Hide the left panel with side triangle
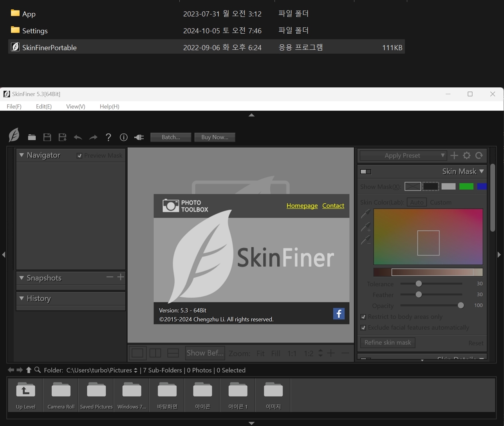The image size is (504, 426). pyautogui.click(x=4, y=255)
